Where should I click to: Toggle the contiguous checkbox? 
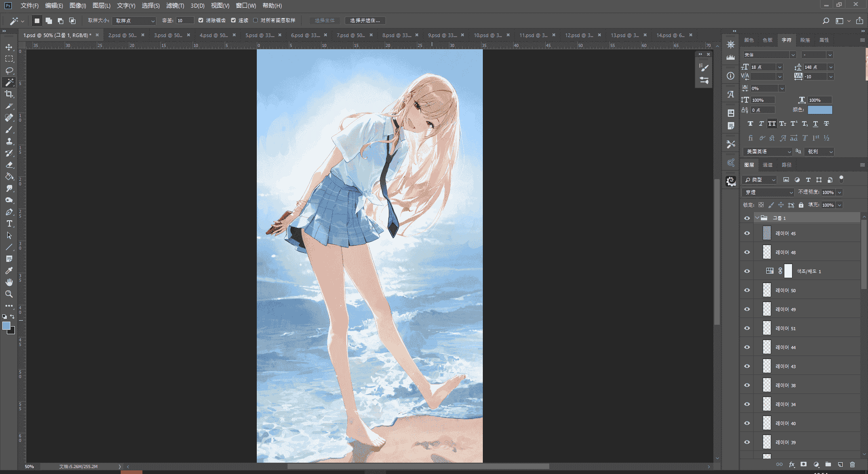tap(233, 20)
